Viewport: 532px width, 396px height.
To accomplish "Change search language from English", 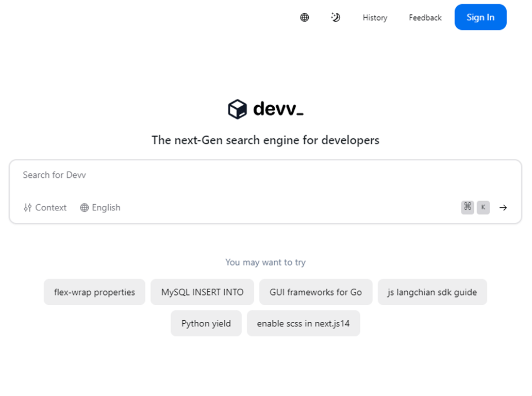I will pos(100,207).
